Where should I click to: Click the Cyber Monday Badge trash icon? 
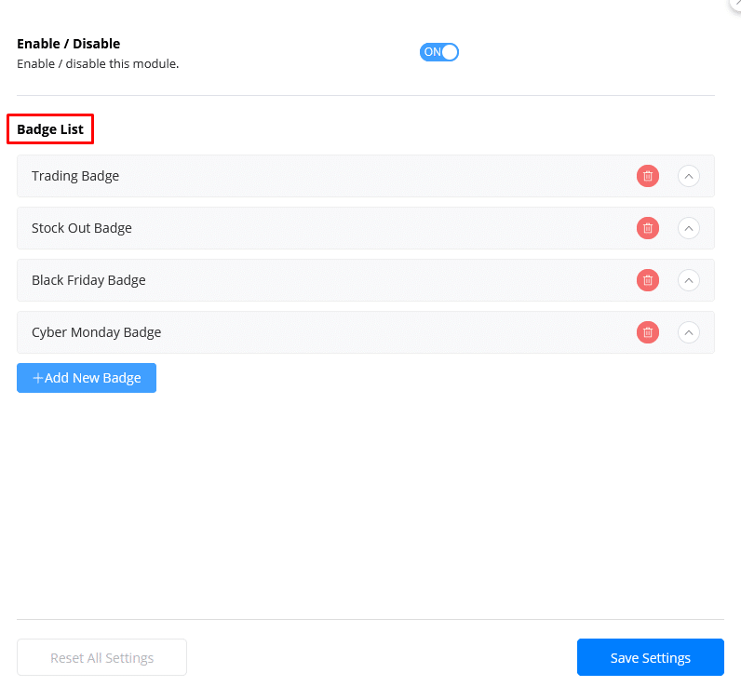[x=648, y=332]
